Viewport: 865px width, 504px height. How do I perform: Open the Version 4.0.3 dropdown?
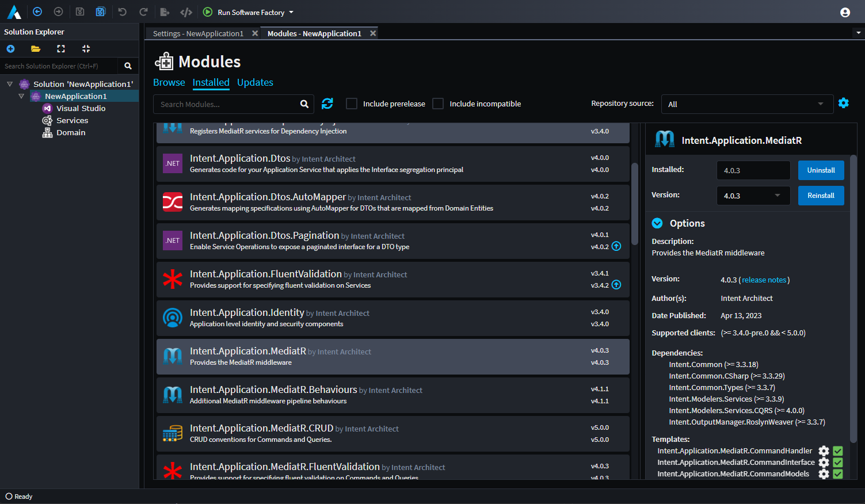753,196
